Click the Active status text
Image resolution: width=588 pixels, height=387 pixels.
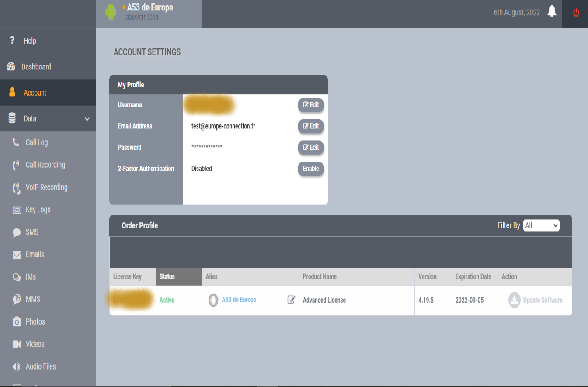(x=167, y=300)
